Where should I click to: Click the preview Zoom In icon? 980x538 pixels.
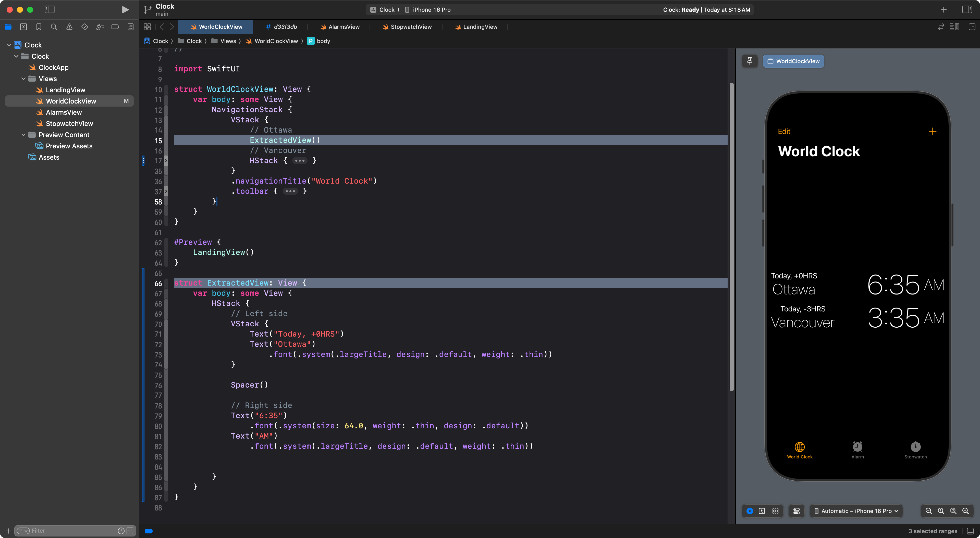click(965, 511)
